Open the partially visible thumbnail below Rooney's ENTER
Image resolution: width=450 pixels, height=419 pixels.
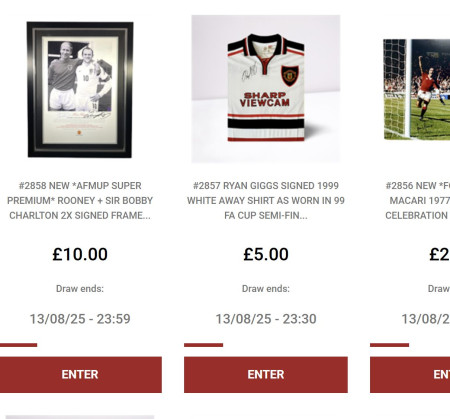[x=80, y=417]
